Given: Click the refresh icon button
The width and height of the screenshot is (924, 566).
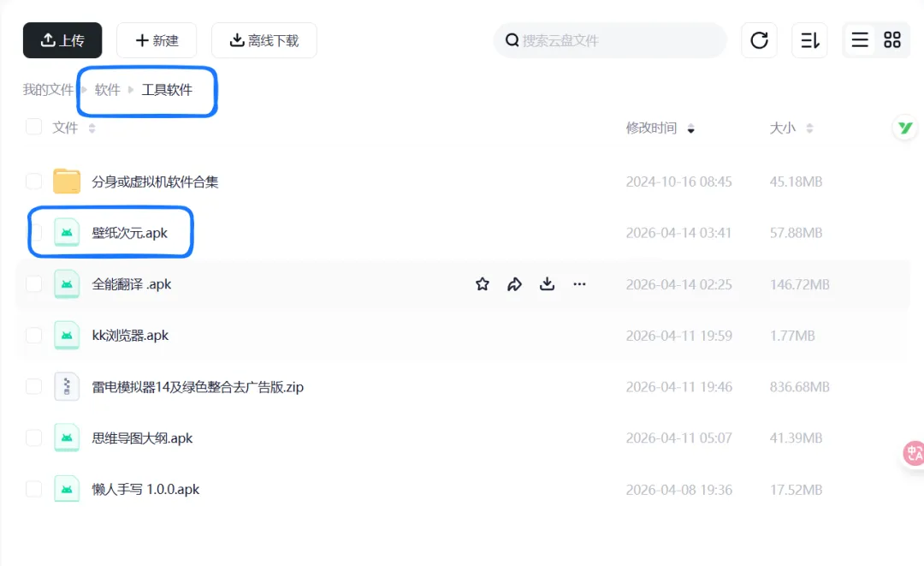Looking at the screenshot, I should coord(759,40).
